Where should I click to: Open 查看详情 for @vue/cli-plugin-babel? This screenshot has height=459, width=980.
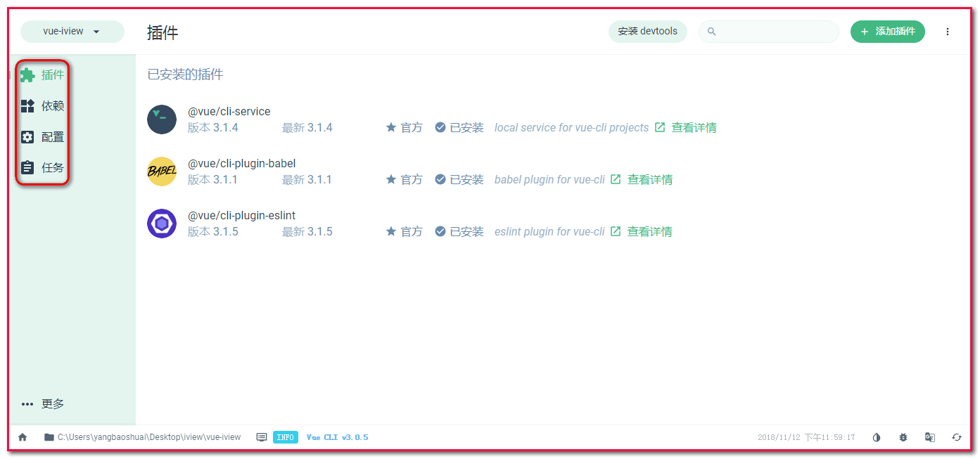click(x=642, y=180)
